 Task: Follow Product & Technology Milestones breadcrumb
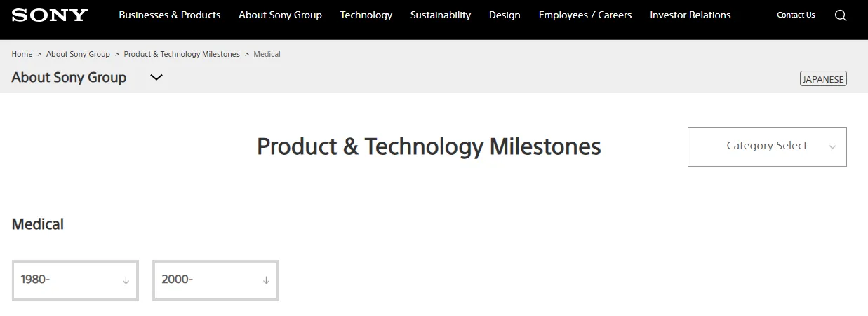coord(182,54)
